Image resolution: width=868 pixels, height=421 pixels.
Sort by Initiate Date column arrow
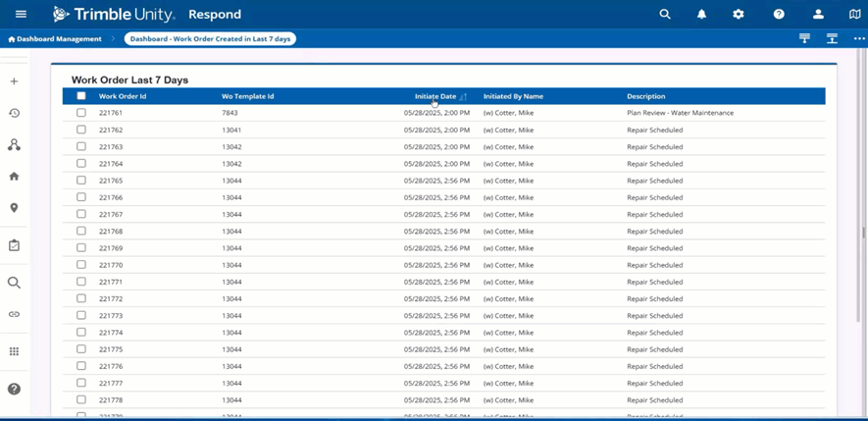[x=463, y=97]
